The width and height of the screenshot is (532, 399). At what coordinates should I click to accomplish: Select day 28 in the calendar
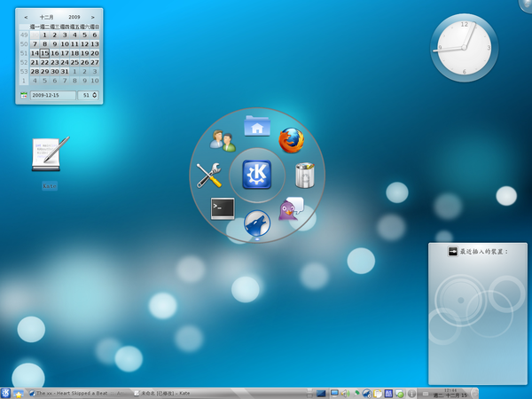tap(35, 72)
